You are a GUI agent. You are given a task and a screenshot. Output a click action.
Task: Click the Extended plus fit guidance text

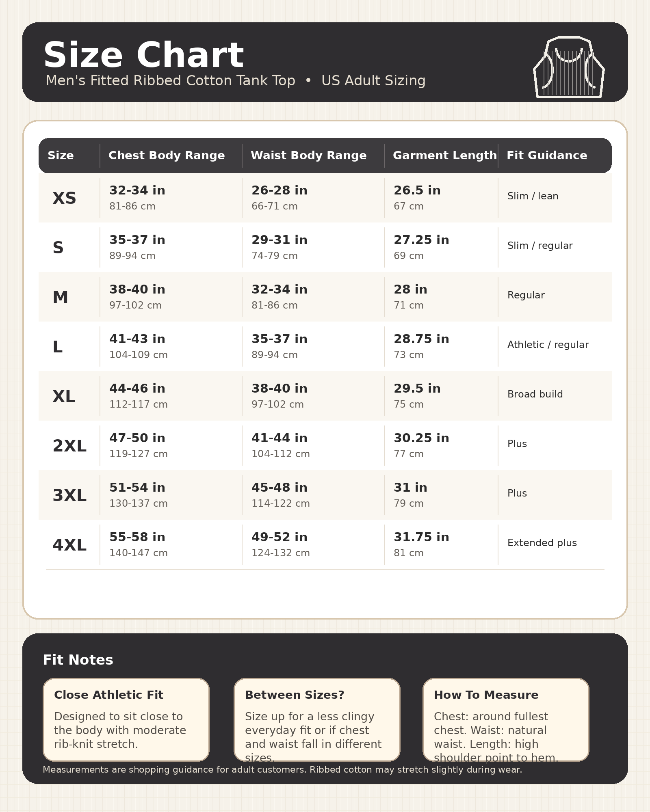tap(542, 542)
